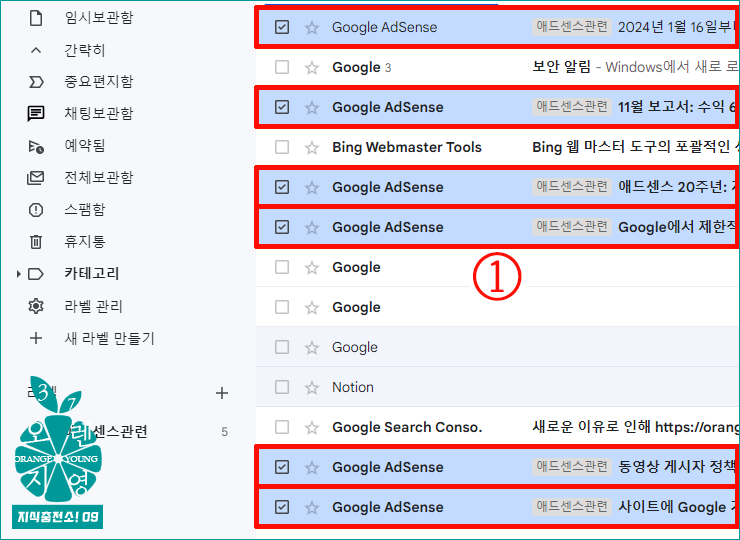Click 애드센스관련 chip on 사이트에 Google email
Screen dimensions: 740x540
pos(572,506)
